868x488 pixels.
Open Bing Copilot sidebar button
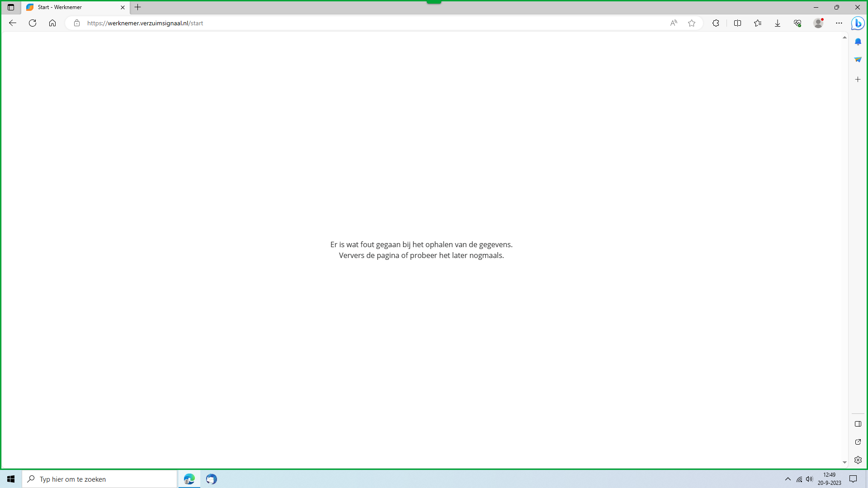(x=858, y=23)
